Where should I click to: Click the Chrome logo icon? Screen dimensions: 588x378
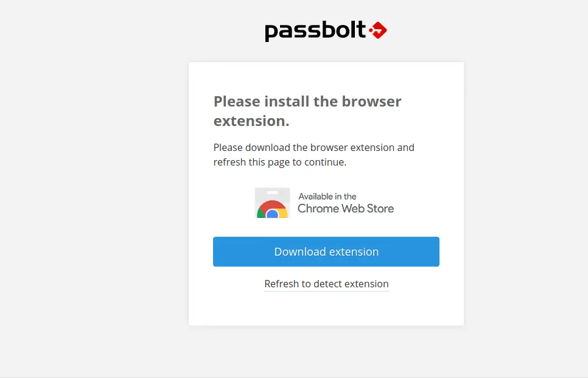pos(272,211)
